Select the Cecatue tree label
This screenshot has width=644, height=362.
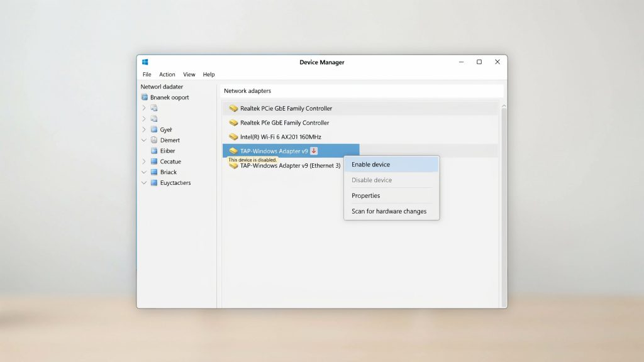click(170, 162)
